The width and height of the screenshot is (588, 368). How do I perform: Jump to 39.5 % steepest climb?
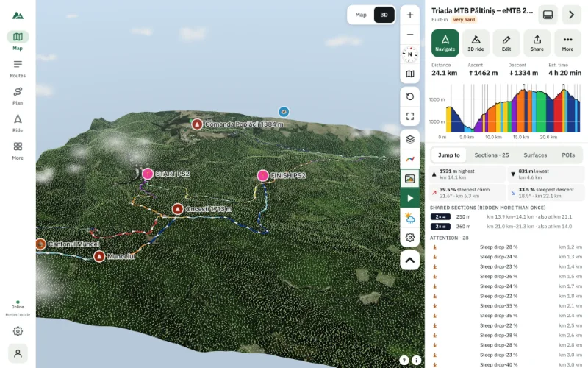(x=467, y=193)
